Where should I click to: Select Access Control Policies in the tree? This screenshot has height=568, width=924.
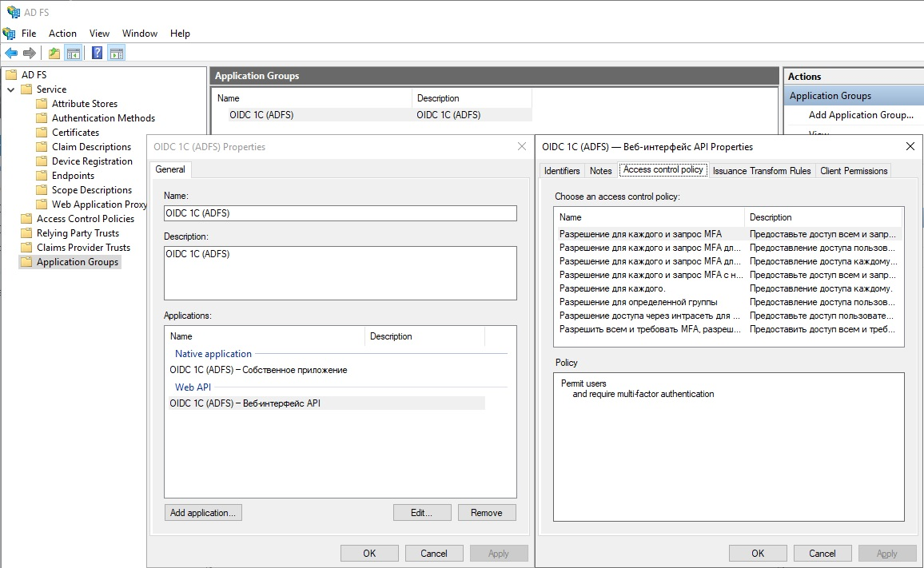click(85, 219)
